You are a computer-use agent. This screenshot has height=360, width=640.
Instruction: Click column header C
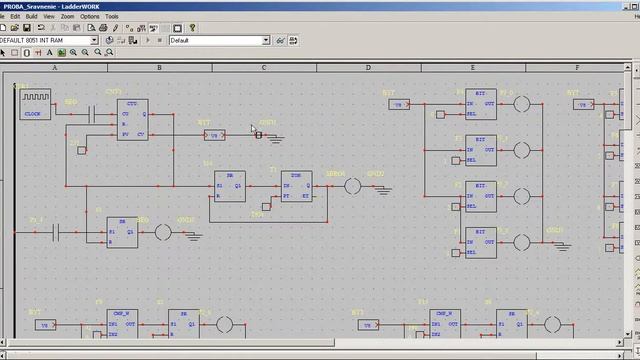click(264, 68)
